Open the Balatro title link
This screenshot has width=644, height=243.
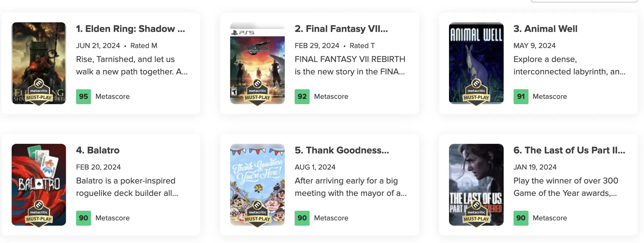(x=98, y=150)
